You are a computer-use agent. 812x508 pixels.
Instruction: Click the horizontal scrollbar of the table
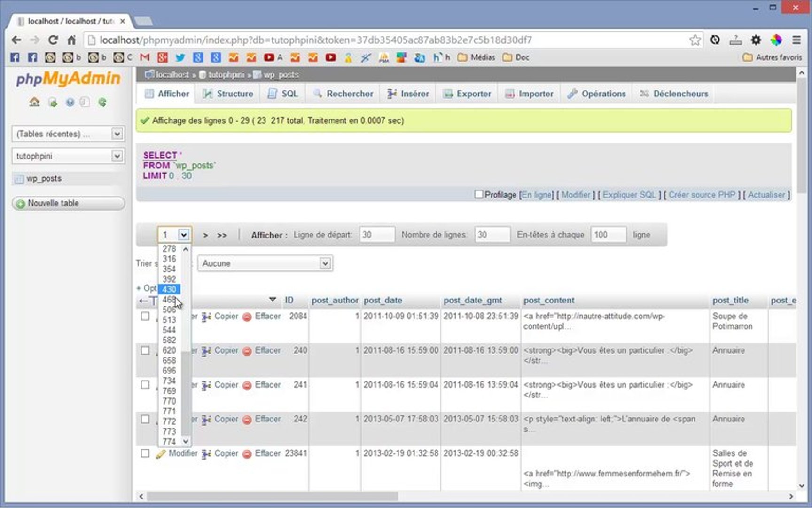tap(272, 496)
